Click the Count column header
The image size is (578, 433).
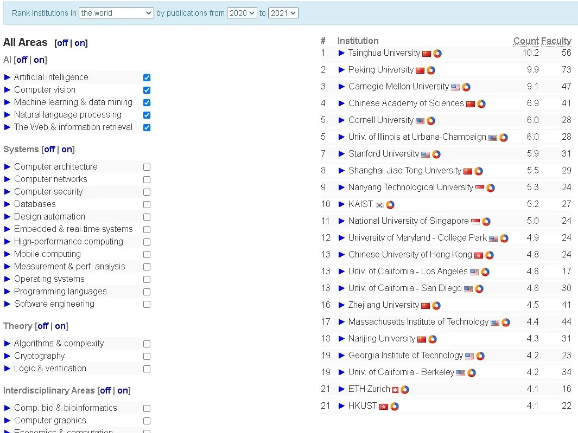coord(526,41)
